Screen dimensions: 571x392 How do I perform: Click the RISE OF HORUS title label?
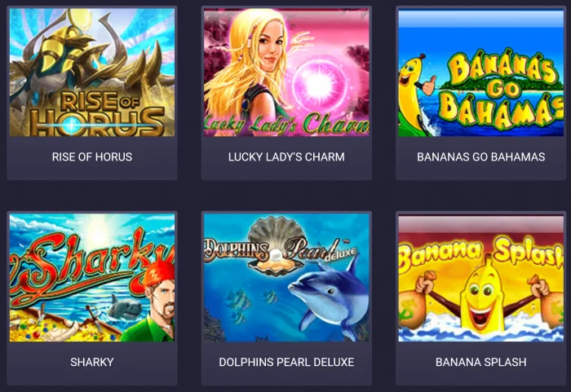(92, 156)
